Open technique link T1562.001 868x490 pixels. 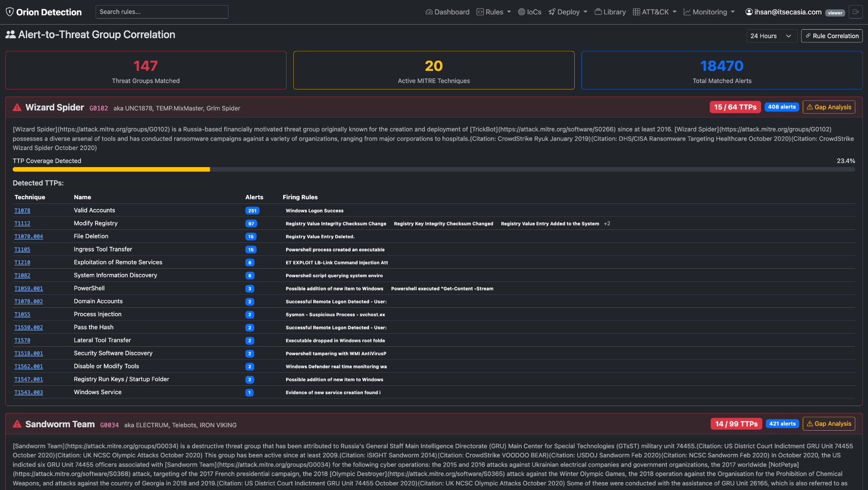point(29,367)
